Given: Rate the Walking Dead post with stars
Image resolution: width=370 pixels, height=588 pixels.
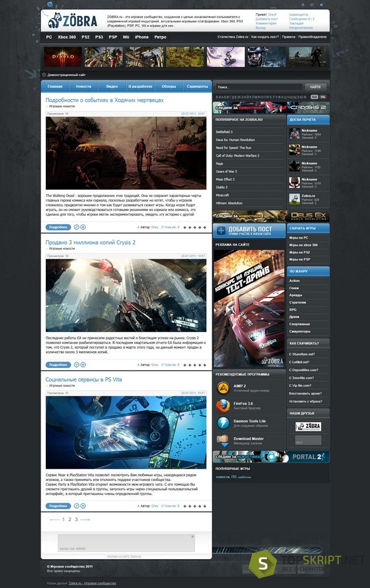Looking at the screenshot, I should tap(195, 227).
